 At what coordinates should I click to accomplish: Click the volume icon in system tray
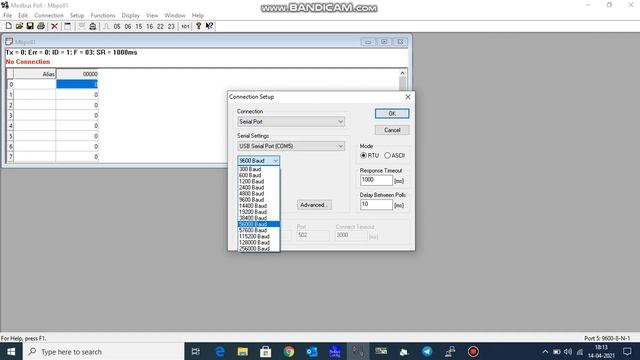pyautogui.click(x=568, y=351)
